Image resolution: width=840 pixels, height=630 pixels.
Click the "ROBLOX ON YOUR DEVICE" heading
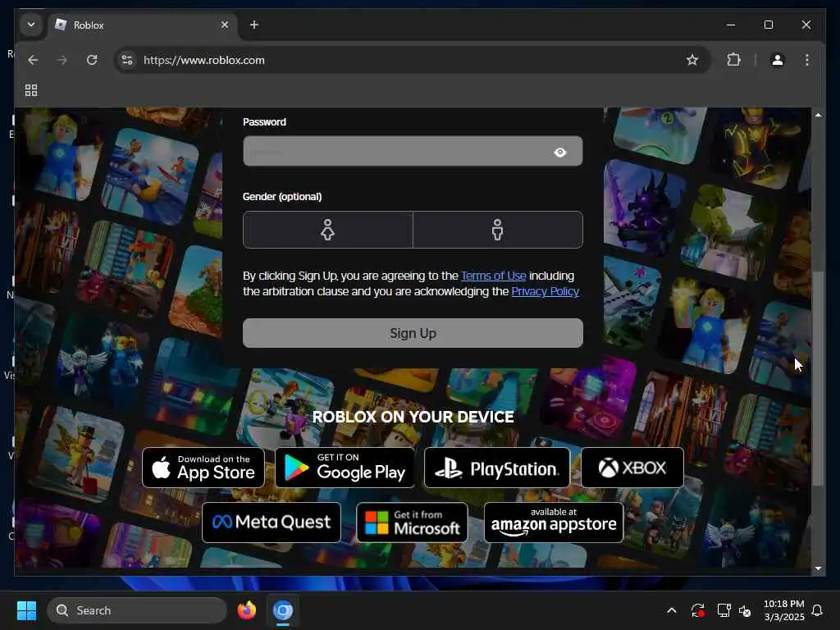(413, 417)
